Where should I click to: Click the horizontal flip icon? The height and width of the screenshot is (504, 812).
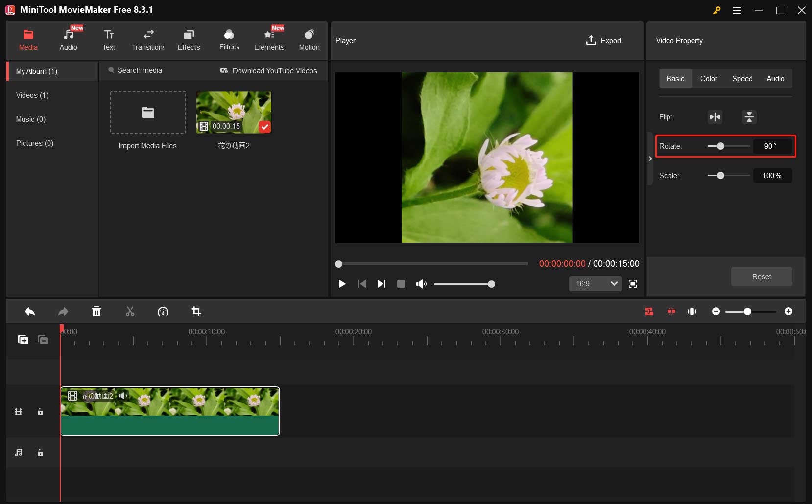click(715, 117)
